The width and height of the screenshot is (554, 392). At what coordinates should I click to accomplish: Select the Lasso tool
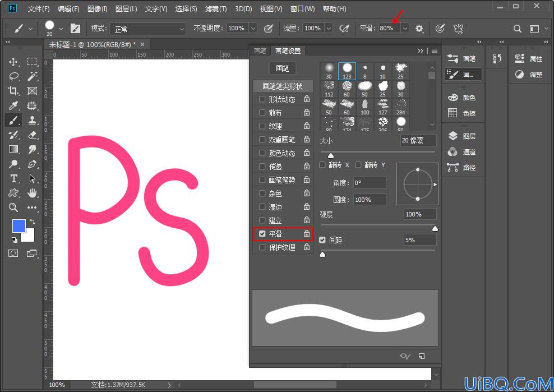13,76
